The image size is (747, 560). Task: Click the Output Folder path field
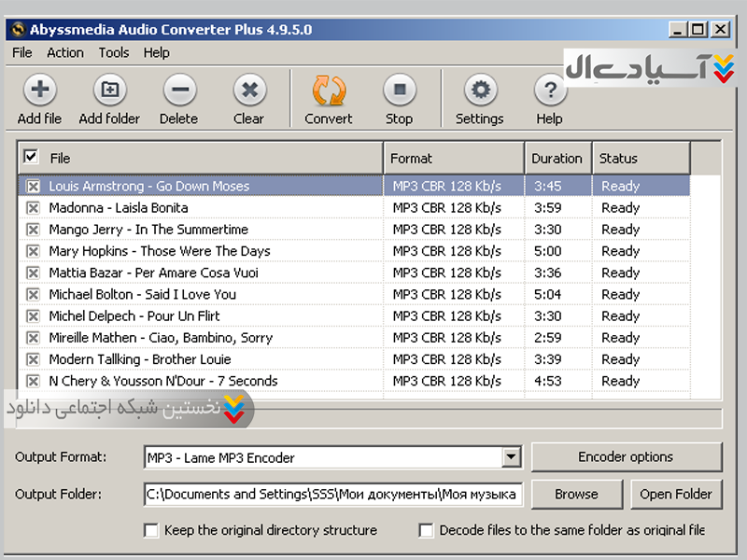(x=333, y=494)
